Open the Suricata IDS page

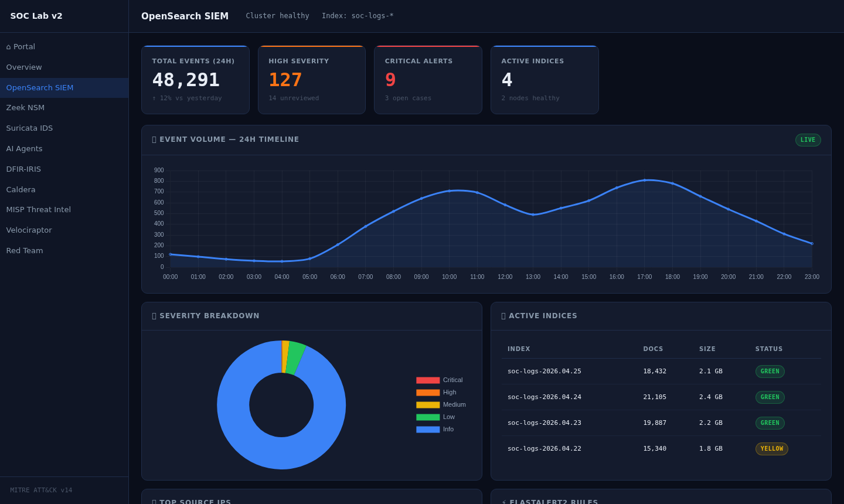29,128
